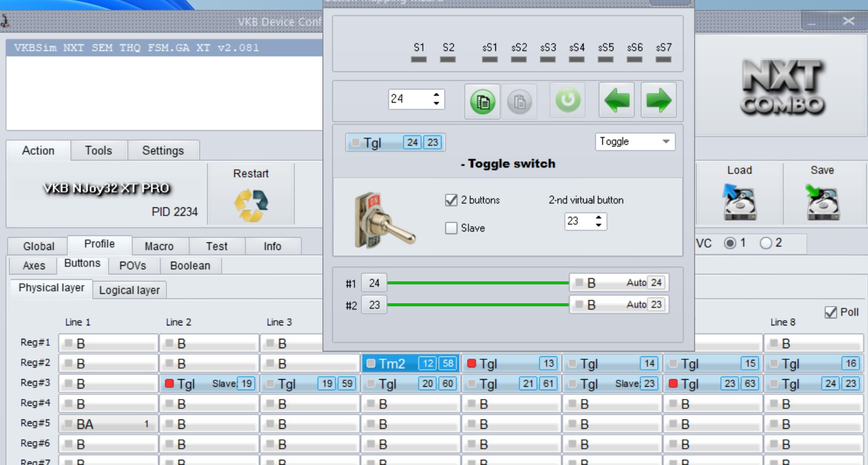
Task: Click the Load disk icon
Action: pyautogui.click(x=739, y=202)
